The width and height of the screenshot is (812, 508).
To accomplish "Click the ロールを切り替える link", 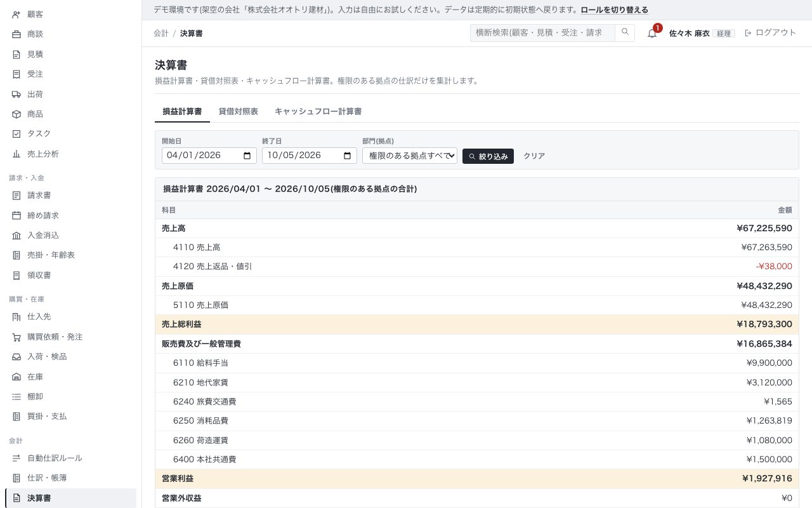I will (x=615, y=10).
